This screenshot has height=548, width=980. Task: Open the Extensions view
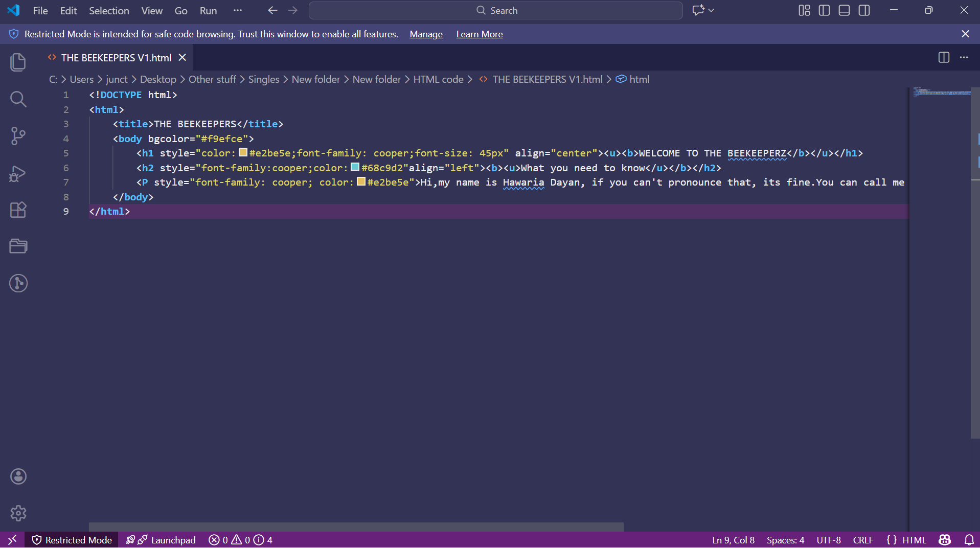coord(18,210)
